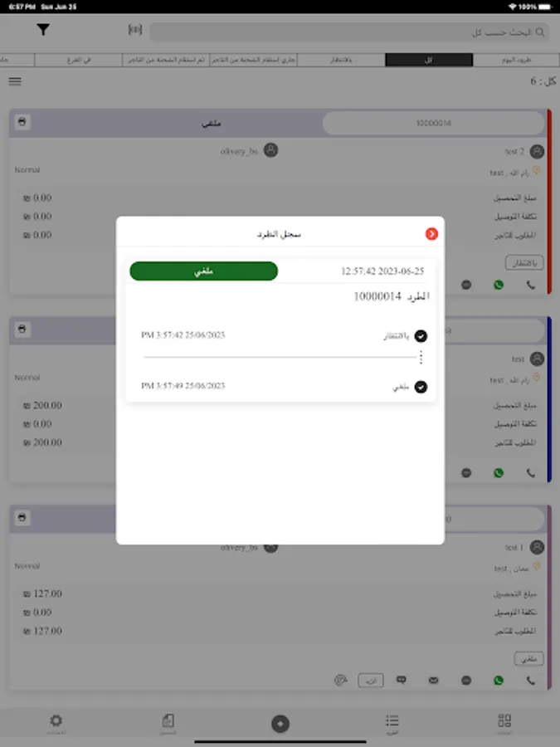Open the packages list icon in bottom navigation

(x=392, y=724)
